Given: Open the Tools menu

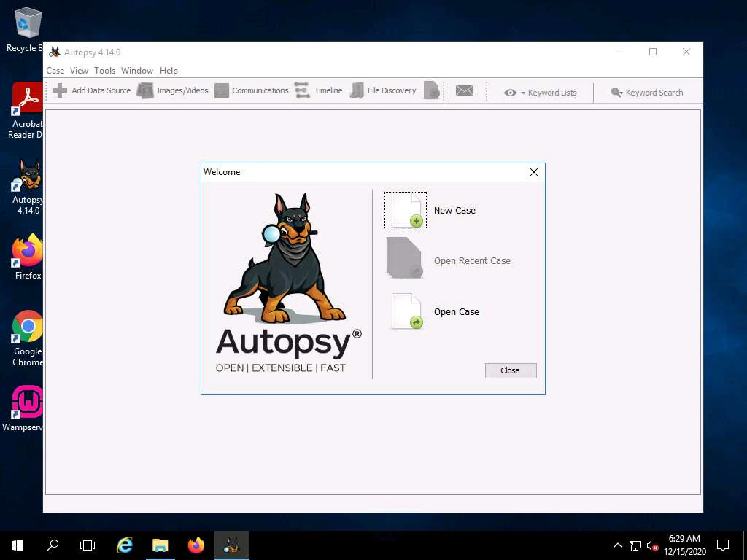Looking at the screenshot, I should pyautogui.click(x=105, y=71).
